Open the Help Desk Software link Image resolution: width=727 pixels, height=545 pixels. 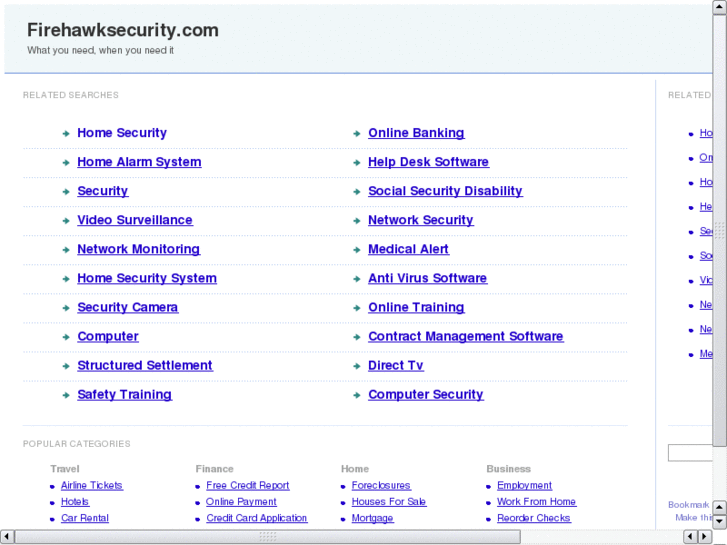coord(428,162)
